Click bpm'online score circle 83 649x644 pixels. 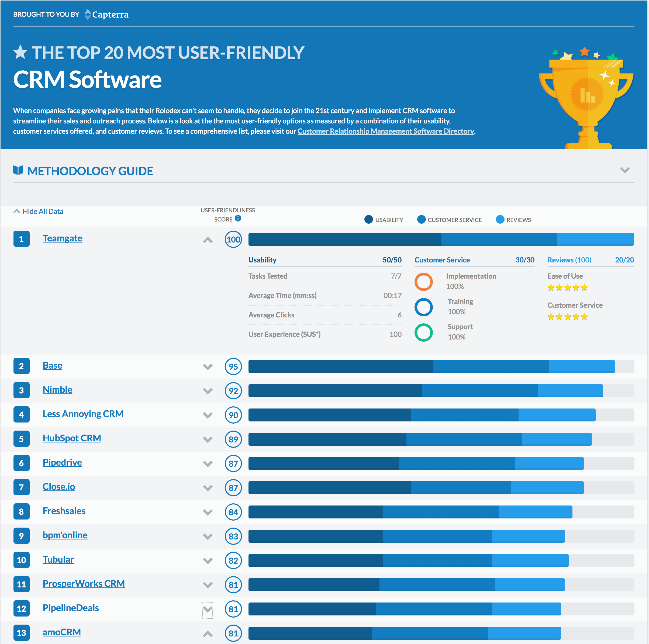pos(233,536)
